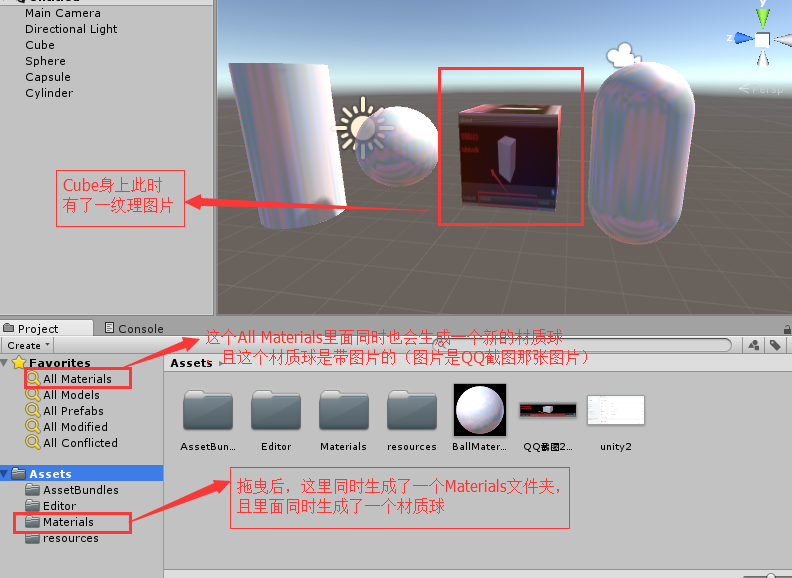Open search by type filter icon
This screenshot has width=792, height=578.
[754, 346]
